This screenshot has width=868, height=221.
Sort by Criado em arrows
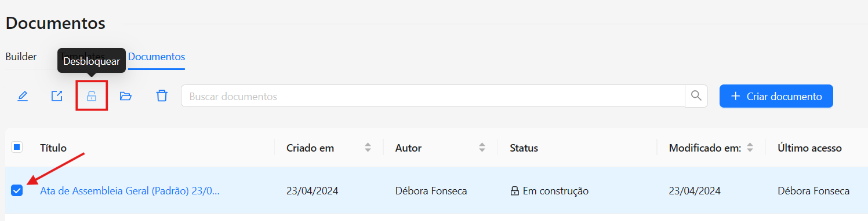tap(368, 148)
